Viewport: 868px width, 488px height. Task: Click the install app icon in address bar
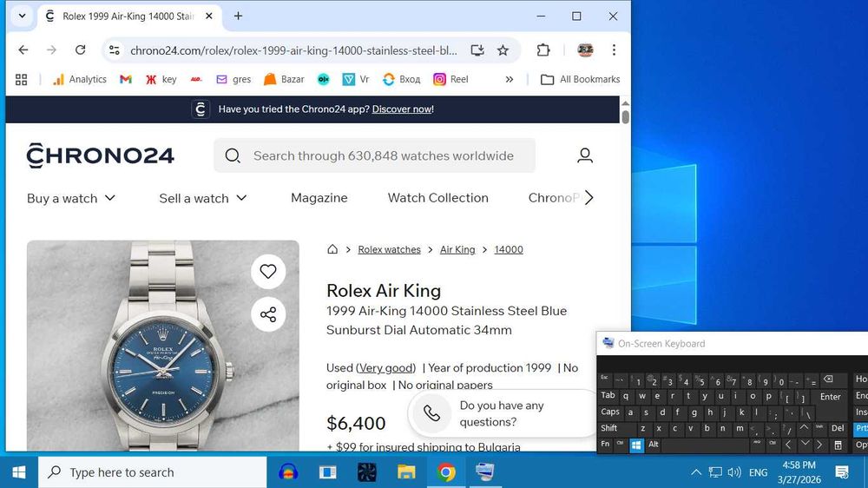[477, 50]
